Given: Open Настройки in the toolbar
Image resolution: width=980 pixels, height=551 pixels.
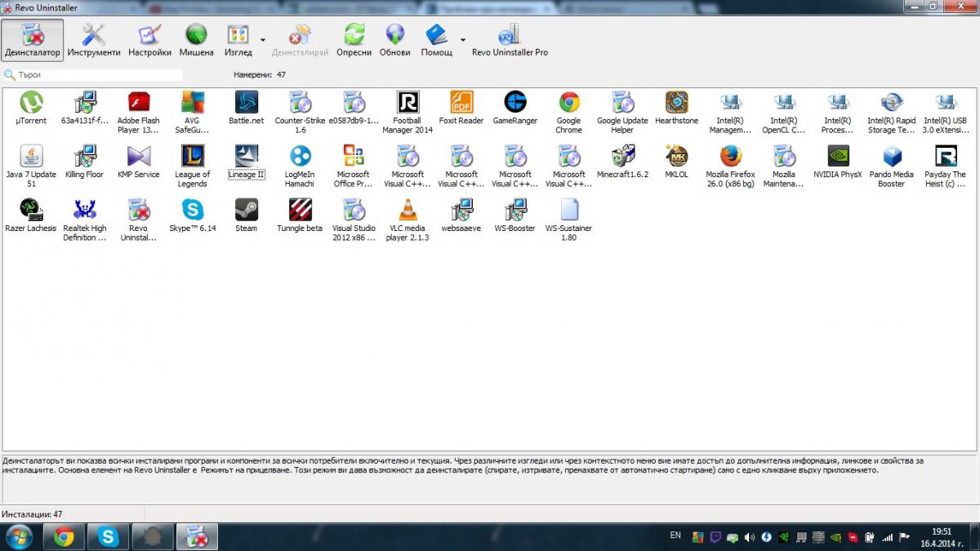Looking at the screenshot, I should [149, 40].
